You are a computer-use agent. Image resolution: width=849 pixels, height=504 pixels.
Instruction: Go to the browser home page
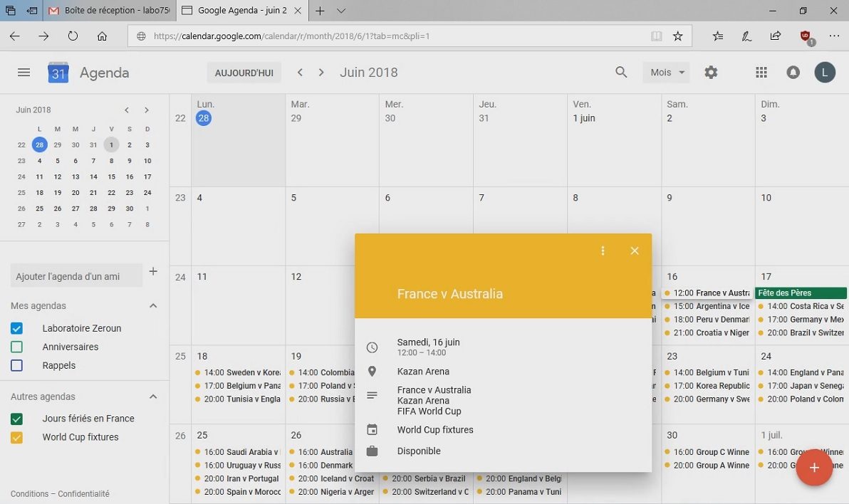[x=102, y=36]
